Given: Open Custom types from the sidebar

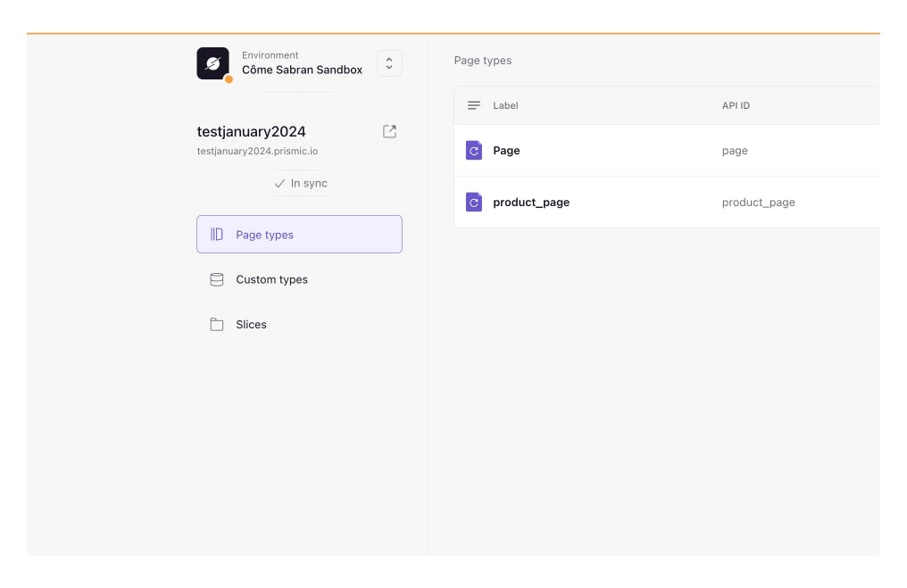Looking at the screenshot, I should (x=271, y=279).
